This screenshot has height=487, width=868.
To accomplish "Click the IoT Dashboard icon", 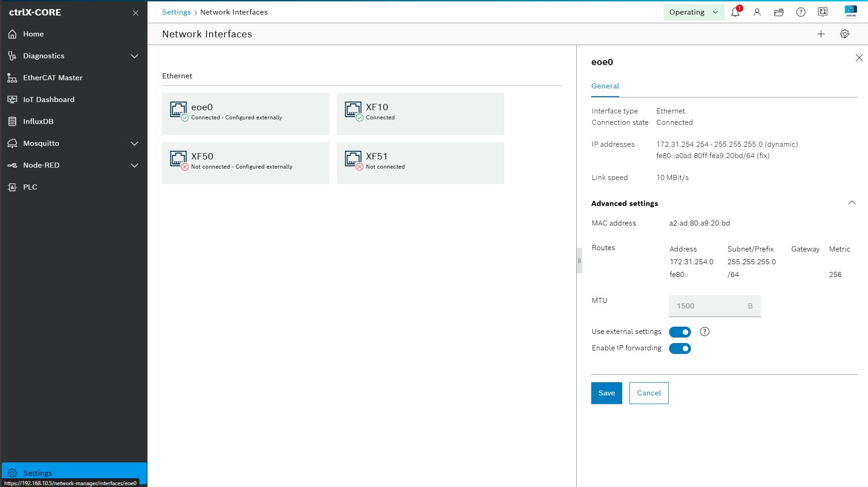I will point(12,100).
